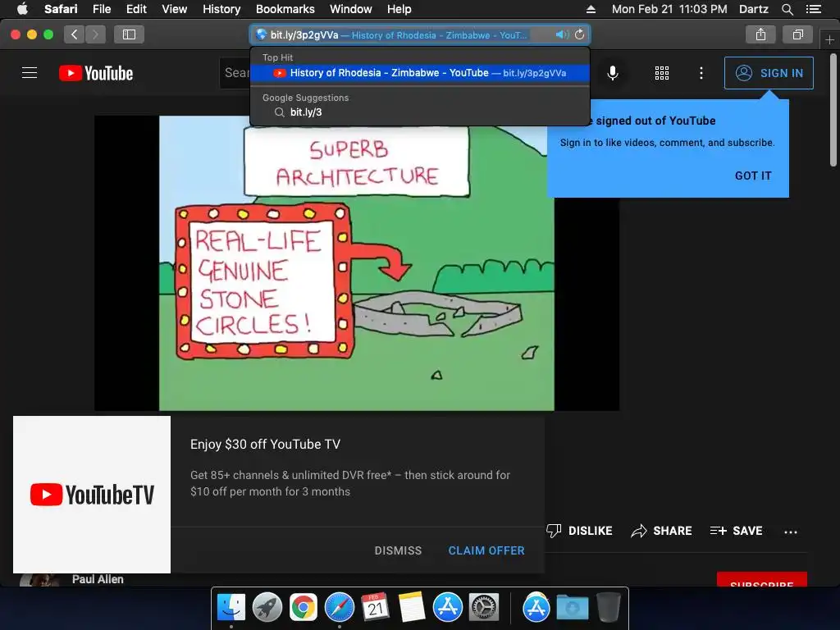The image size is (840, 630).
Task: Dislike the video
Action: pyautogui.click(x=579, y=531)
